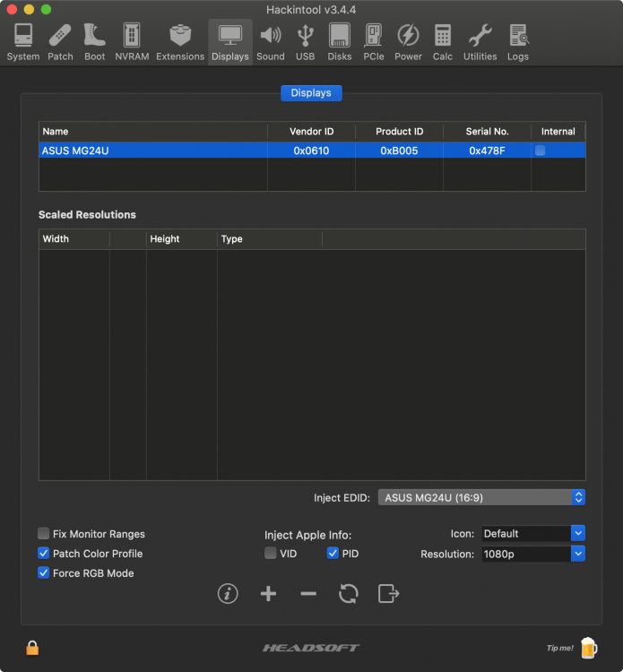Click the minus remove resolution icon

click(x=308, y=593)
